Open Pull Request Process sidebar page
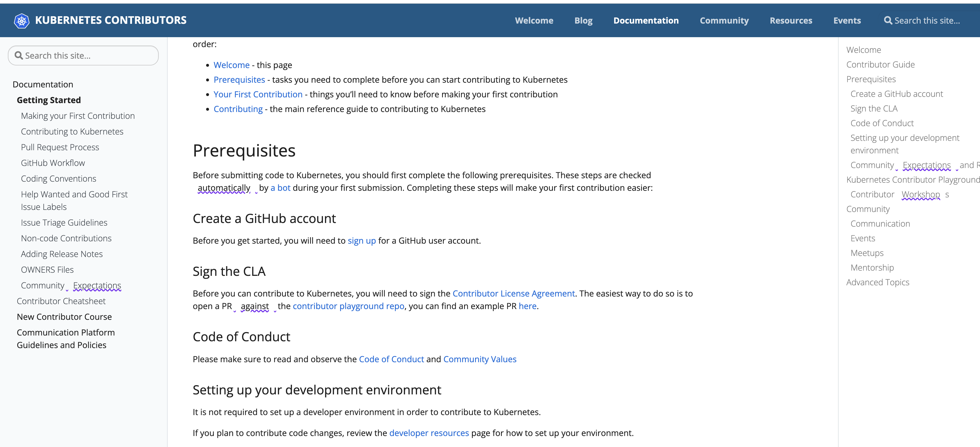Image resolution: width=980 pixels, height=447 pixels. pyautogui.click(x=60, y=147)
